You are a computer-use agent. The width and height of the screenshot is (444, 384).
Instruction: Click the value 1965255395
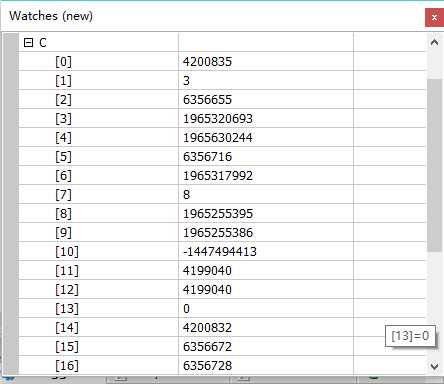(x=218, y=214)
